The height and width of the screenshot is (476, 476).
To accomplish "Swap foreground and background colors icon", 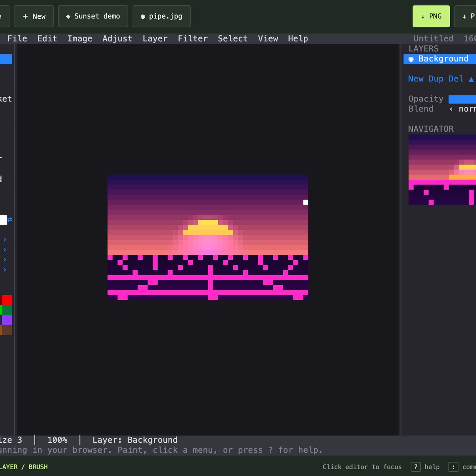I will 10,220.
